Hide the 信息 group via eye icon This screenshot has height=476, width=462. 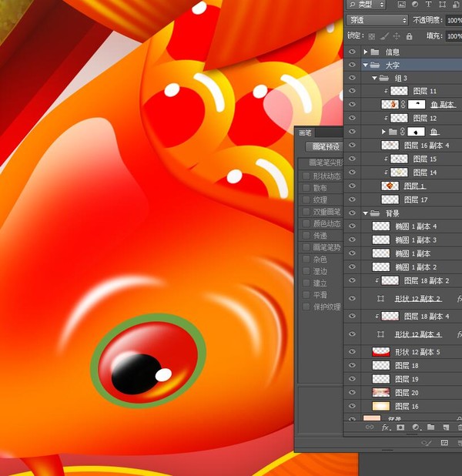click(x=352, y=52)
